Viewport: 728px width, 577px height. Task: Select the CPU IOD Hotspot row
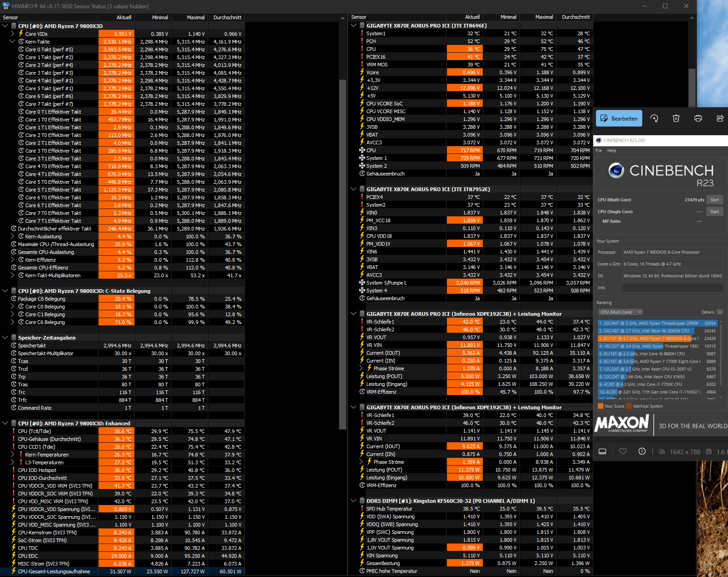(122, 470)
